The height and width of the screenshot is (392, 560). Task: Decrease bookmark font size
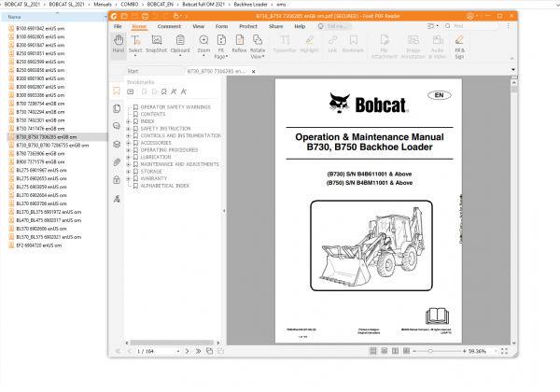coord(184,91)
